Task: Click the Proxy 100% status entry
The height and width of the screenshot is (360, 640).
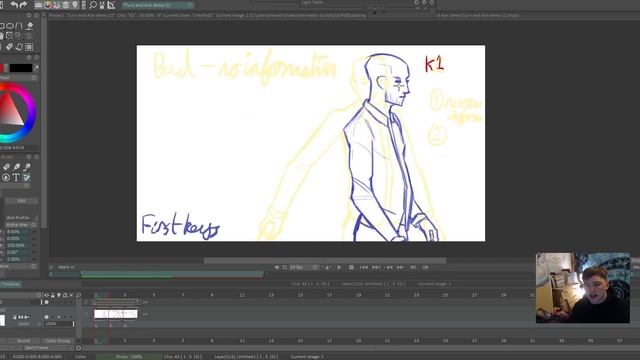Action: click(129, 357)
